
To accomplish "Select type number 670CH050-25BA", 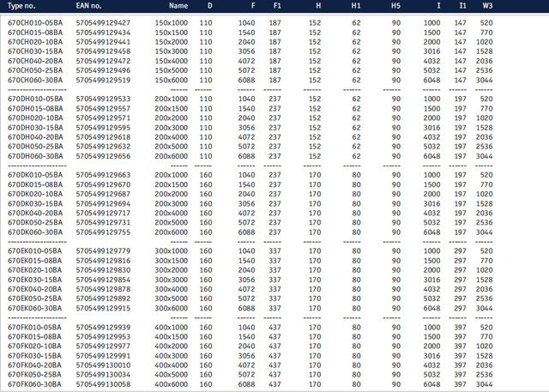I will click(35, 70).
